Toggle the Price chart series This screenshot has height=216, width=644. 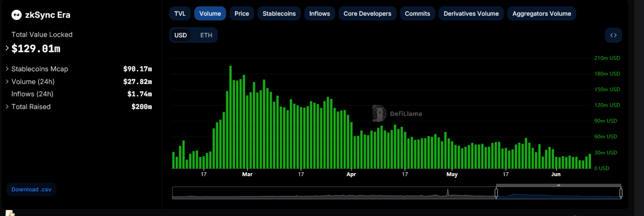click(241, 13)
